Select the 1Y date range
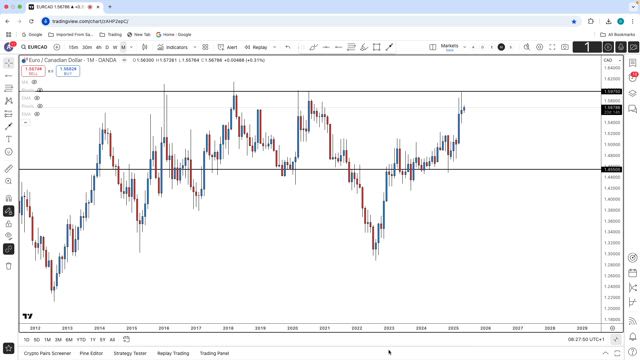Viewport: 640px width, 360px height. point(93,340)
